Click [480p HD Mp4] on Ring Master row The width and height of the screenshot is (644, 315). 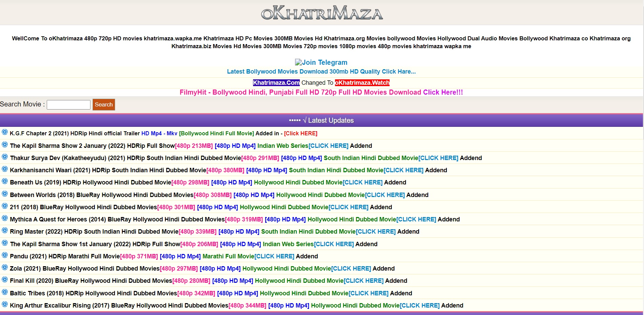coord(239,232)
